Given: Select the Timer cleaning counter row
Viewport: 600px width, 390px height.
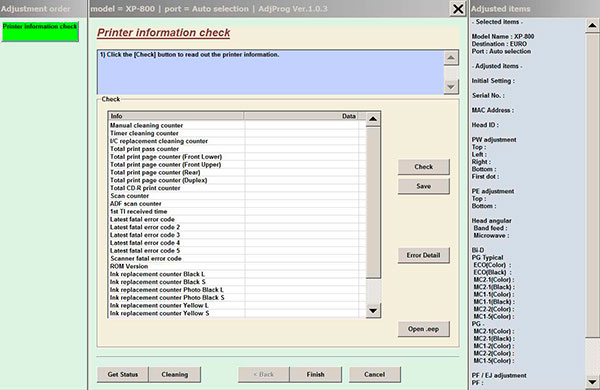Looking at the screenshot, I should click(237, 133).
